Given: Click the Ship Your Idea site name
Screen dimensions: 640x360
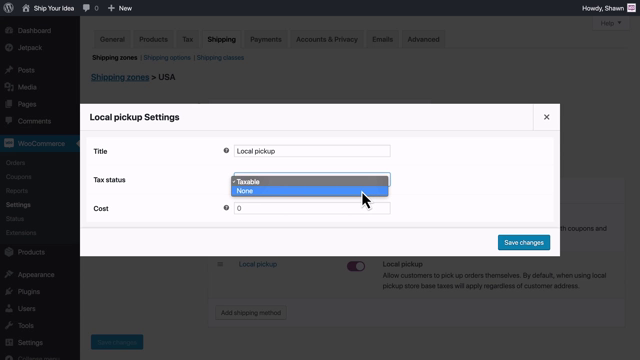Looking at the screenshot, I should (x=54, y=8).
